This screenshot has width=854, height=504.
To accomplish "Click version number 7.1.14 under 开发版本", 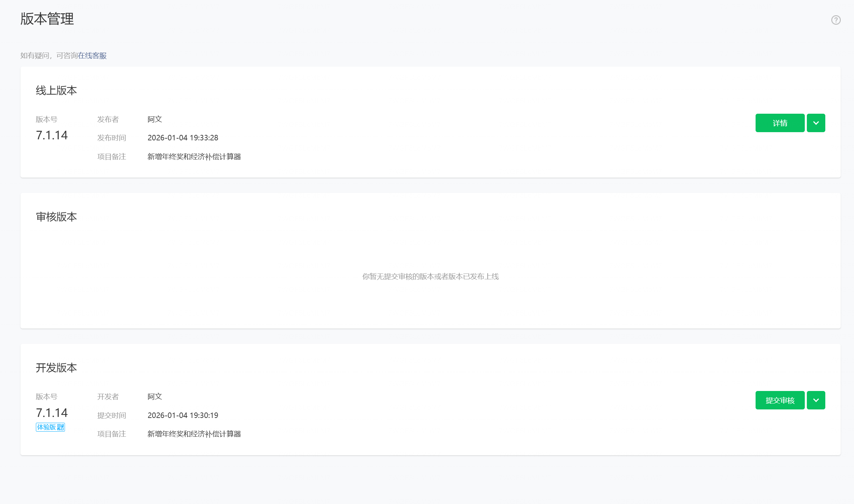I will point(52,413).
